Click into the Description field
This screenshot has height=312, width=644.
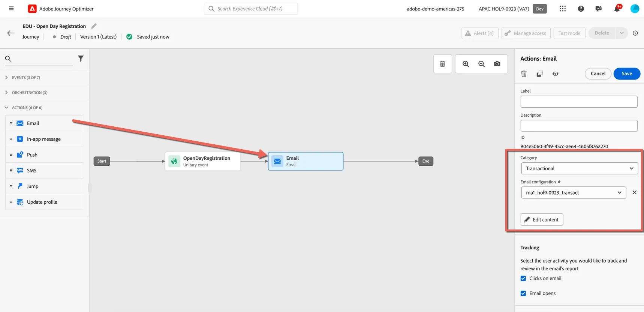[579, 126]
